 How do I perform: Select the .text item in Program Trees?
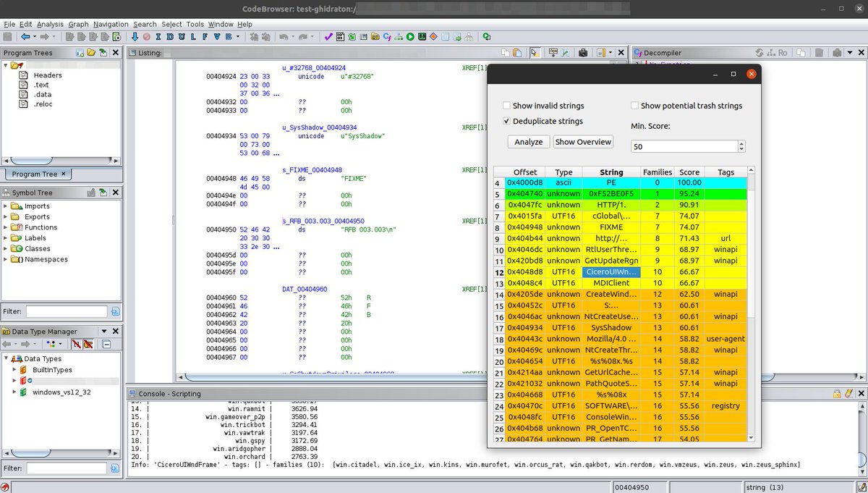(x=41, y=85)
